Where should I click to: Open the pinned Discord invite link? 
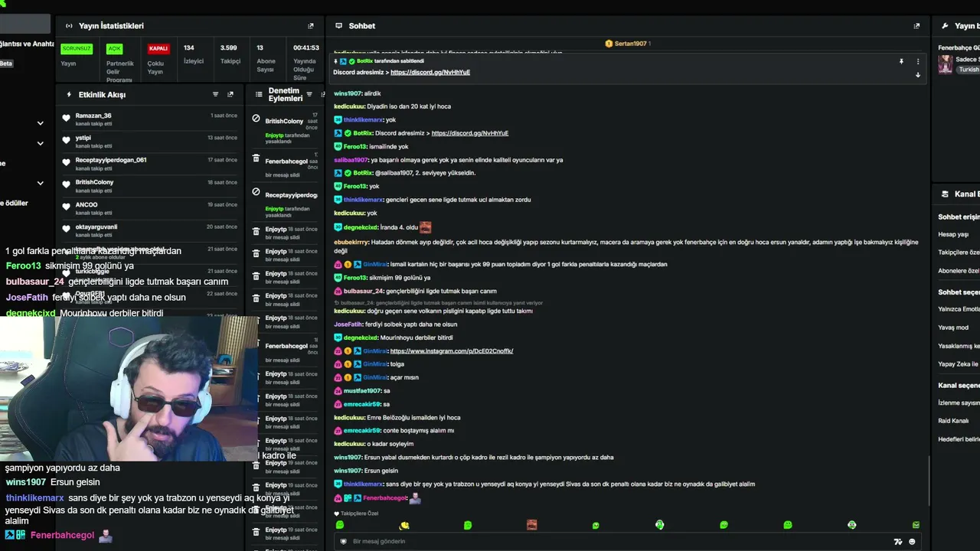tap(430, 73)
